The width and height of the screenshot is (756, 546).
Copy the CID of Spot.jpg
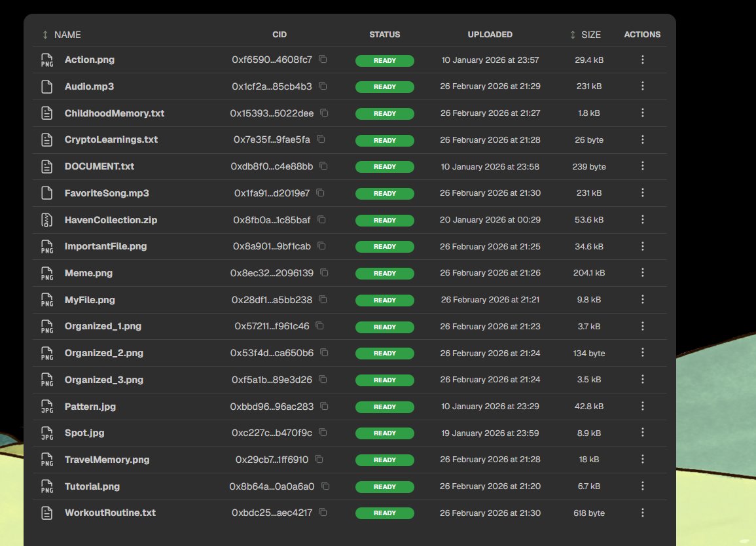tap(323, 433)
